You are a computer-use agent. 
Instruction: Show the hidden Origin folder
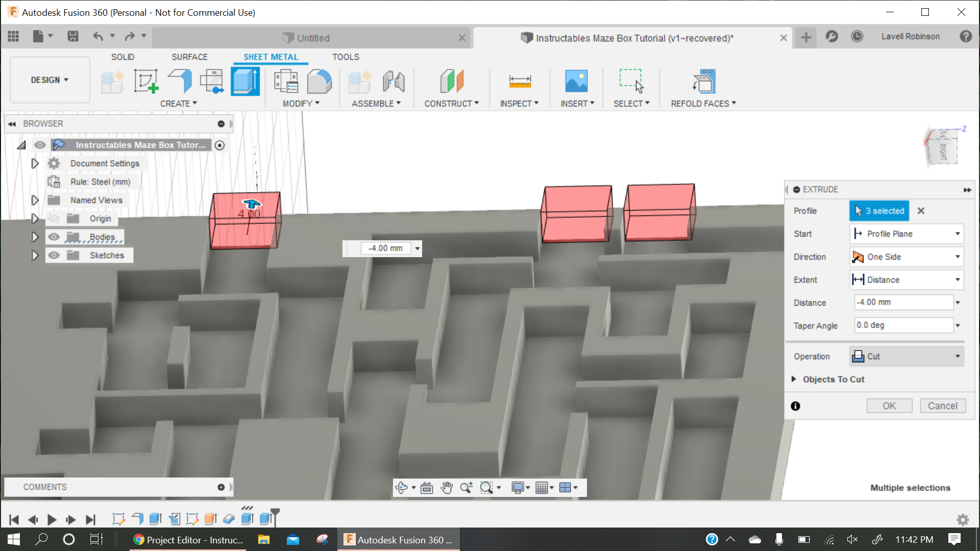[x=54, y=218]
